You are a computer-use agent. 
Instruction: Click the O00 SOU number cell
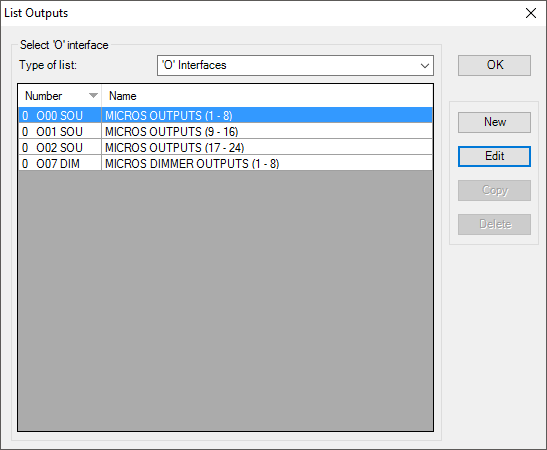[60, 115]
